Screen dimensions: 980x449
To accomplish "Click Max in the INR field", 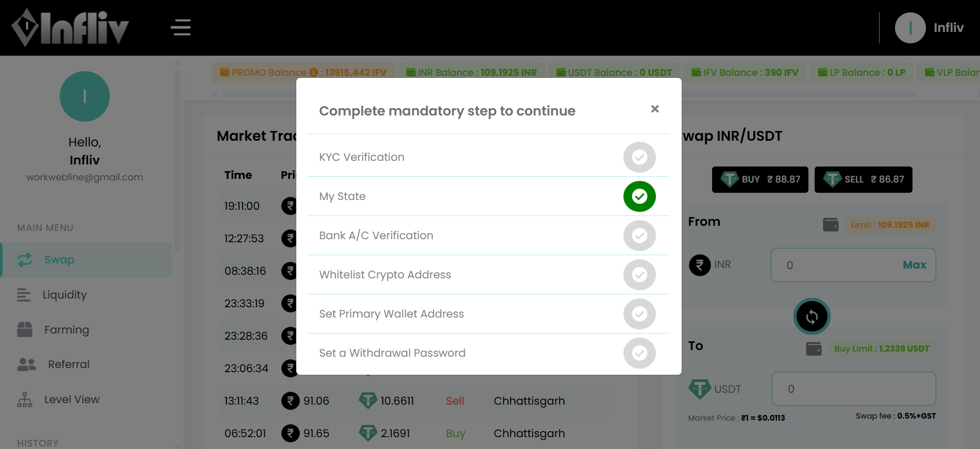I will (914, 265).
